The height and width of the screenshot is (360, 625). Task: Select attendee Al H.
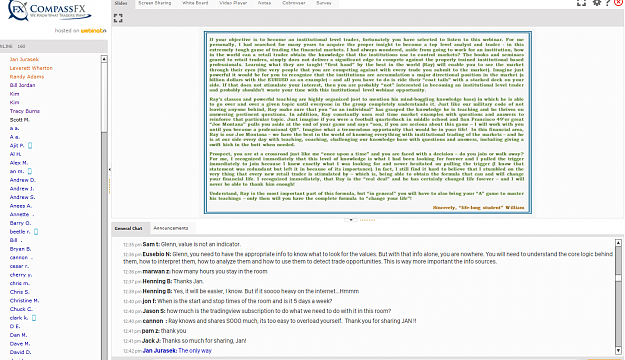click(x=16, y=154)
